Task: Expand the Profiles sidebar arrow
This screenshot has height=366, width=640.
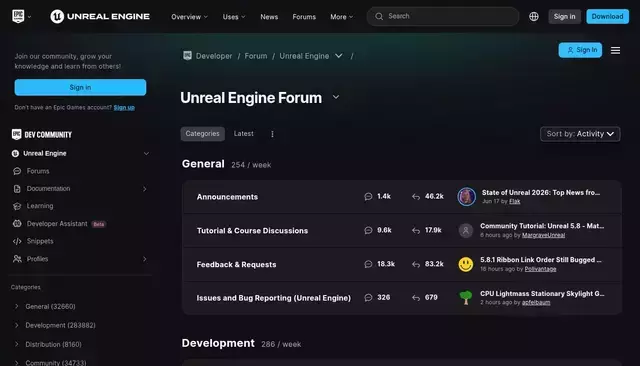Action: (144, 259)
